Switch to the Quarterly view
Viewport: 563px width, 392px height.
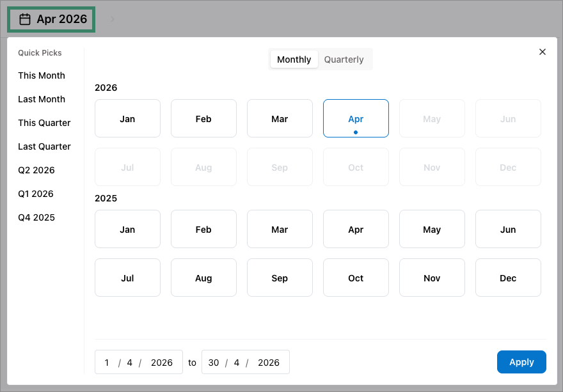344,59
